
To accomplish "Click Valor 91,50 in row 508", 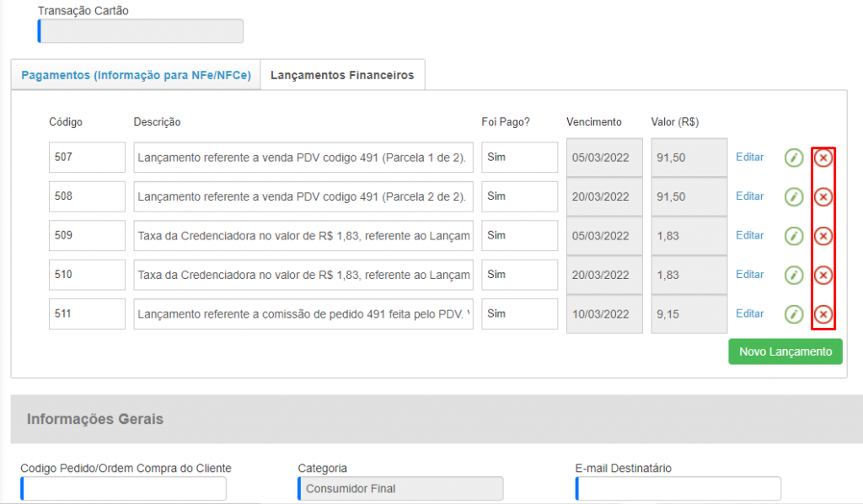I will [x=689, y=196].
